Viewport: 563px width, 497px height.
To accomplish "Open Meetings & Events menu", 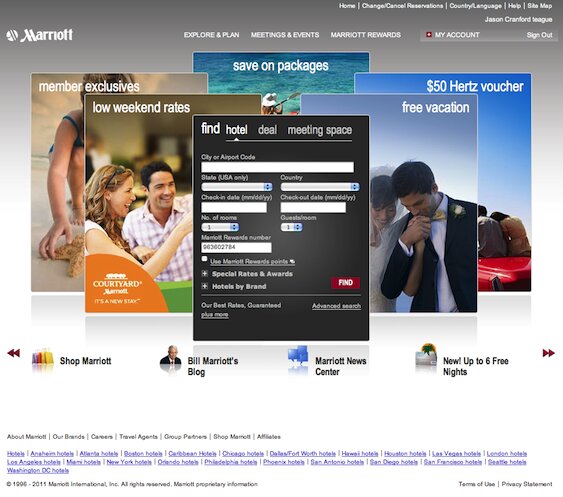I will (285, 35).
